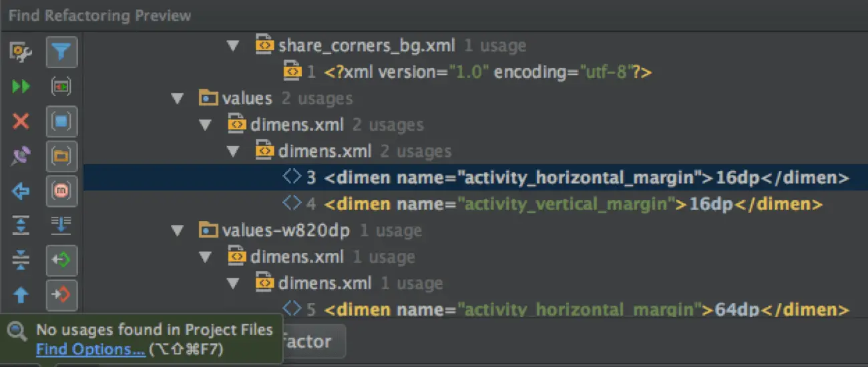The image size is (868, 367).
Task: Click the Do Refactor button behind the popup
Action: 313,342
